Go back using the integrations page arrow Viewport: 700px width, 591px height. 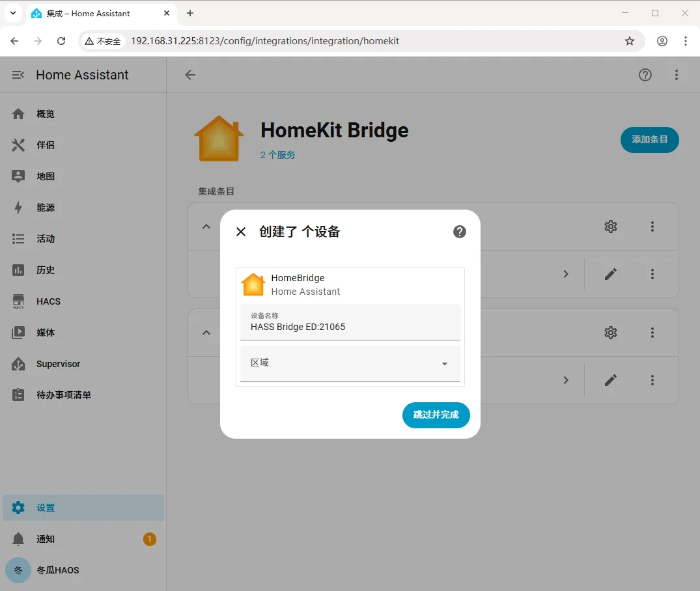pyautogui.click(x=190, y=75)
